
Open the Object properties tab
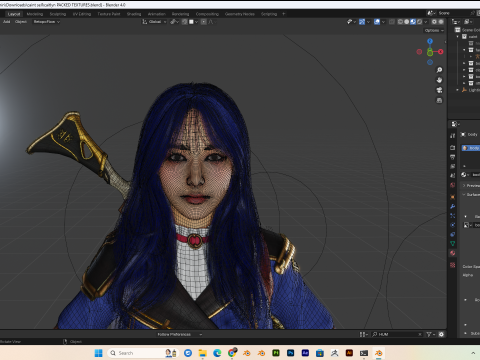(452, 197)
